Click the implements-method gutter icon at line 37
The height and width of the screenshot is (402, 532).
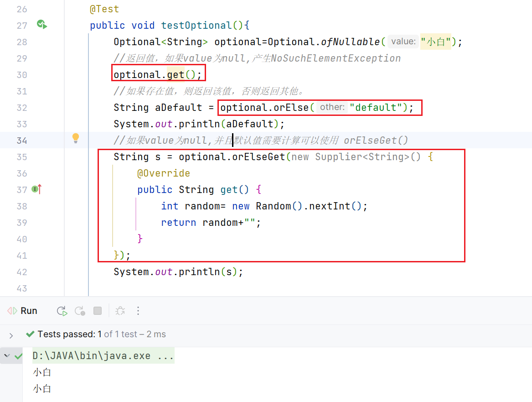coord(36,189)
